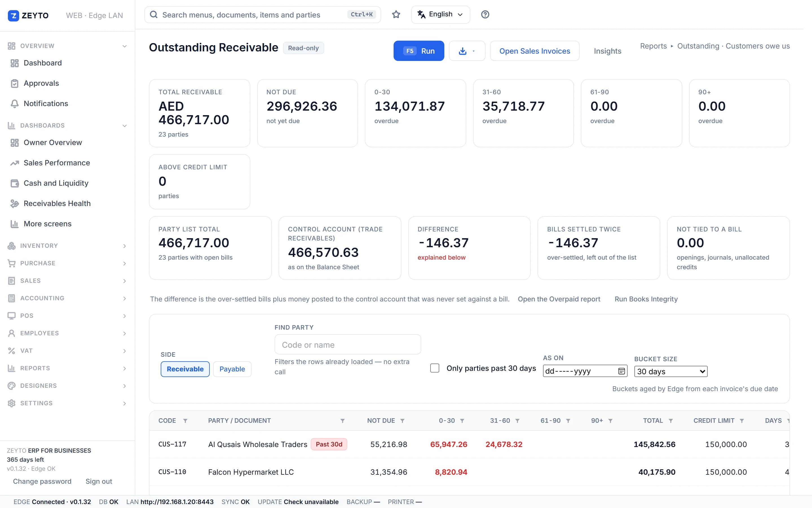Click Run Books Integrity link
Viewport: 812px width, 508px height.
(646, 299)
